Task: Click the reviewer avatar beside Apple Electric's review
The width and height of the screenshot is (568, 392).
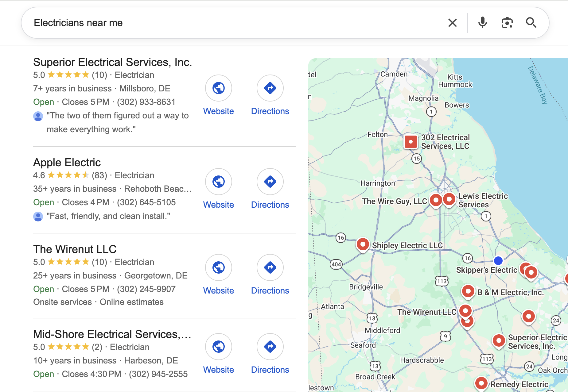Action: 38,217
